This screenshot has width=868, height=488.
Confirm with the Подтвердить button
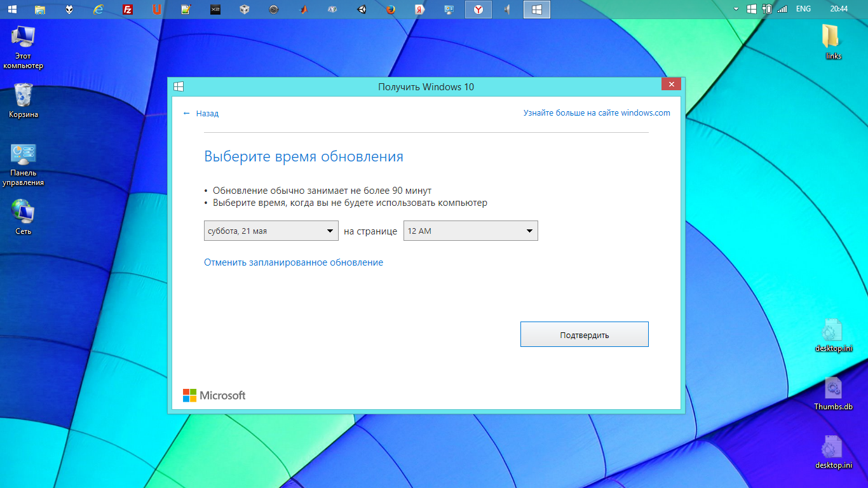585,334
